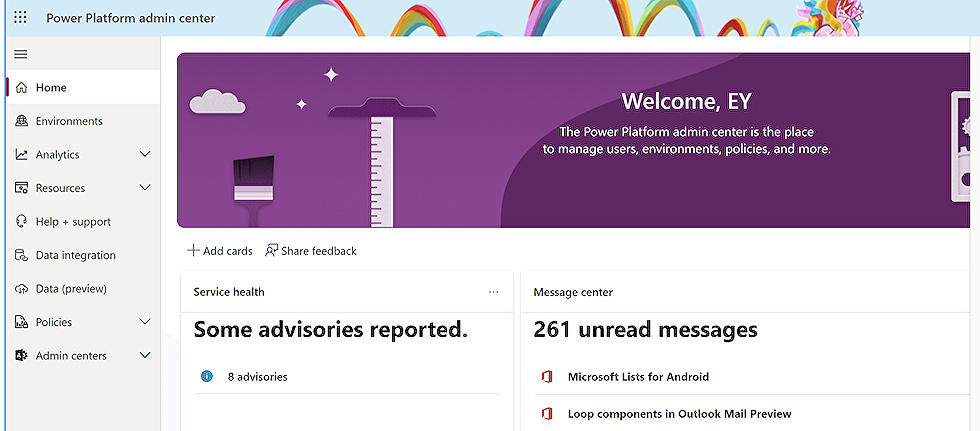Click the Message center card title
Viewport: 980px width, 431px height.
(573, 292)
